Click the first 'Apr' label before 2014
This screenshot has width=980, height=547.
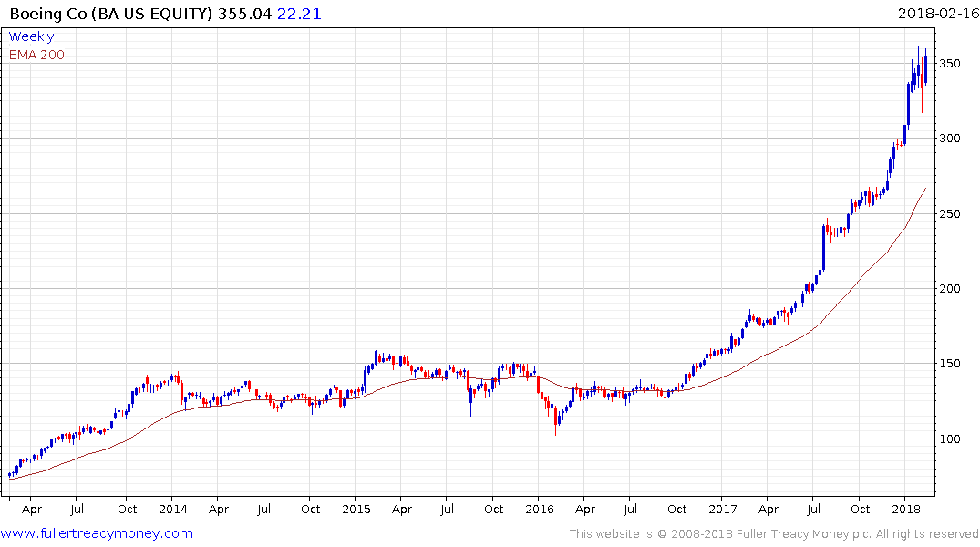pos(31,510)
